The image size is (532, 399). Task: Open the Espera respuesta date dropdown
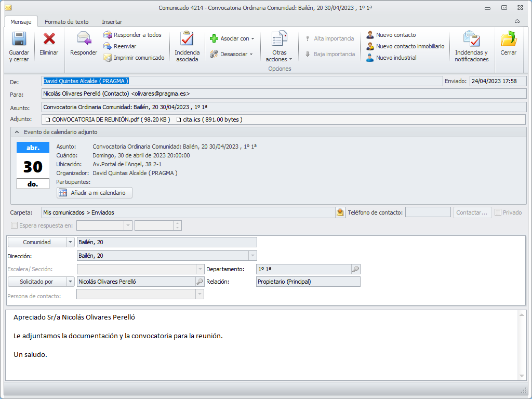[128, 225]
